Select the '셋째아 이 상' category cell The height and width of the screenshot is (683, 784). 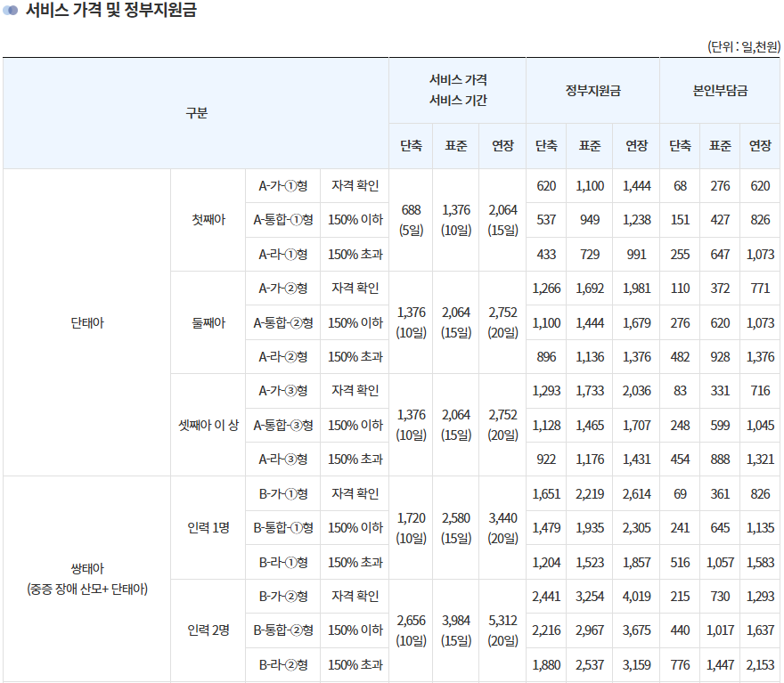click(x=208, y=425)
